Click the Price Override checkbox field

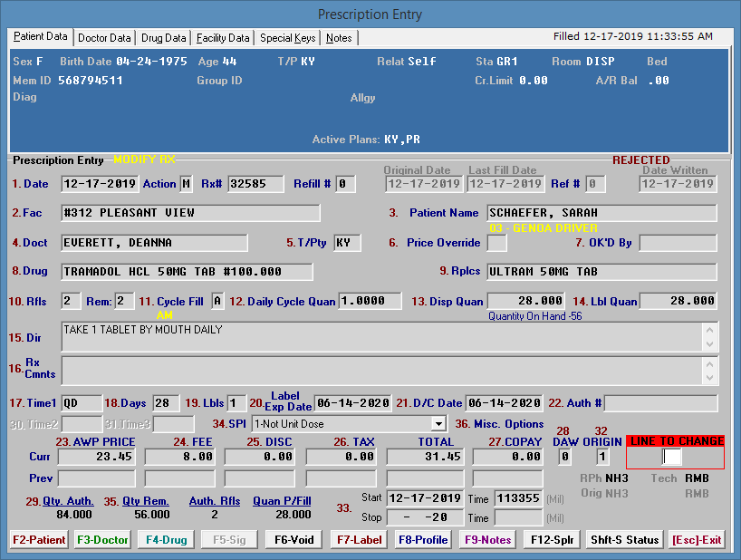coord(497,243)
